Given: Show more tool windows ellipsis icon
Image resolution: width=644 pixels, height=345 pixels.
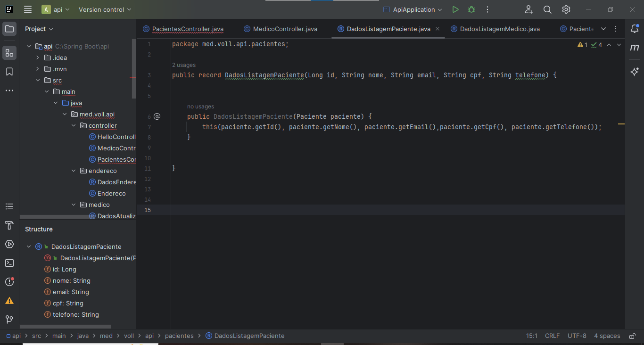Looking at the screenshot, I should point(9,90).
